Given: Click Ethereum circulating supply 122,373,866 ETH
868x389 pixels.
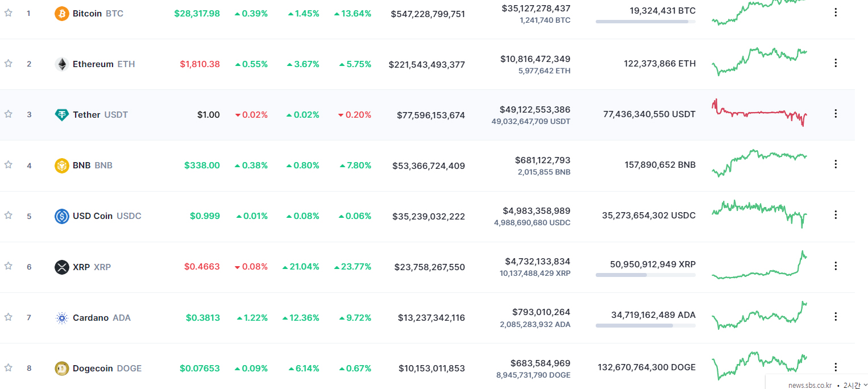Looking at the screenshot, I should pyautogui.click(x=659, y=64).
